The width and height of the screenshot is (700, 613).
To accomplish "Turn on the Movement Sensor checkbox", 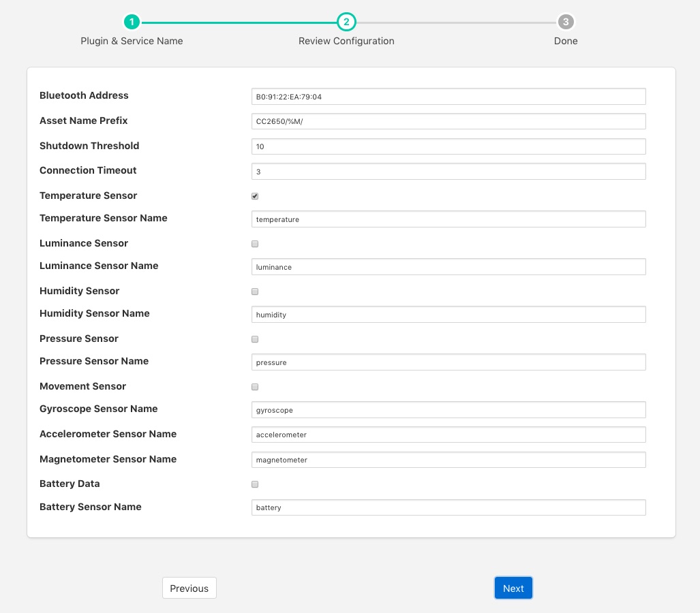I will [x=255, y=387].
